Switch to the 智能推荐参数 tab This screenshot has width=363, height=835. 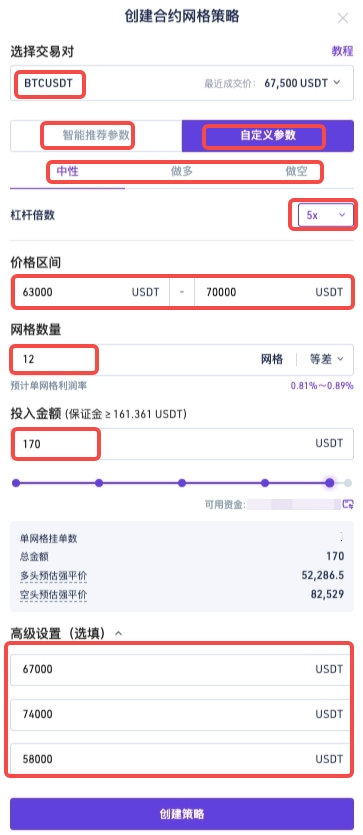tap(96, 135)
